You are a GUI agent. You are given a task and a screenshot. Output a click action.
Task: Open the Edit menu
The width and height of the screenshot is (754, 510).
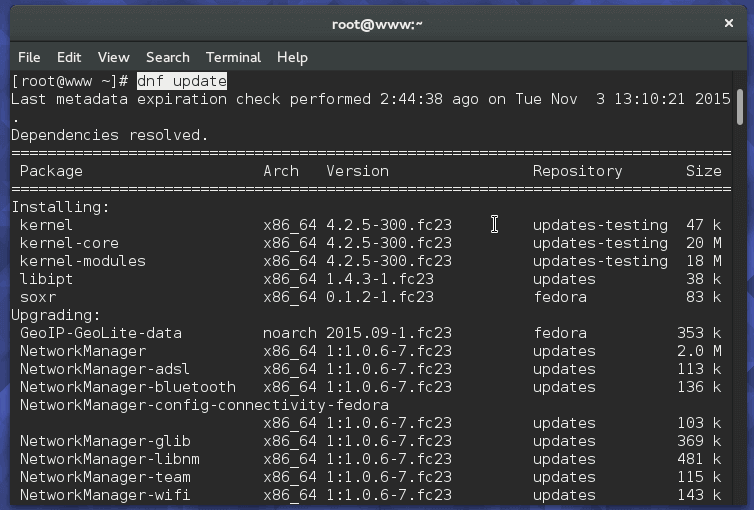pos(69,57)
